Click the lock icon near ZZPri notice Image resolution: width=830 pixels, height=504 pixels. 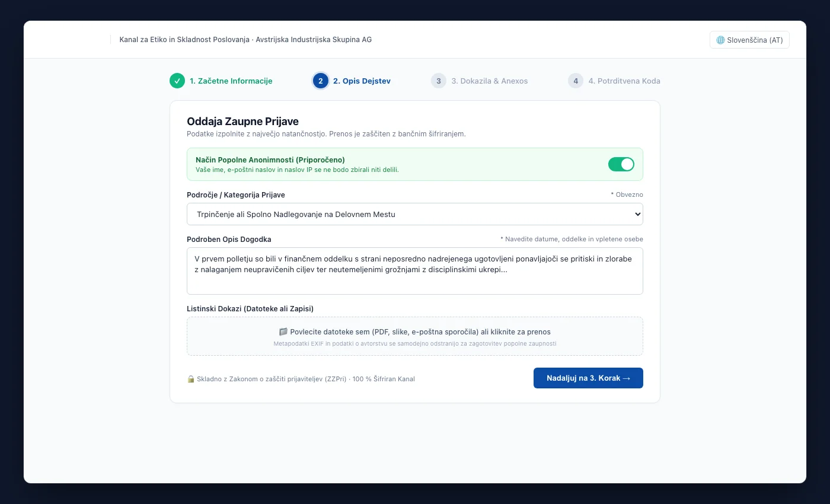[191, 379]
